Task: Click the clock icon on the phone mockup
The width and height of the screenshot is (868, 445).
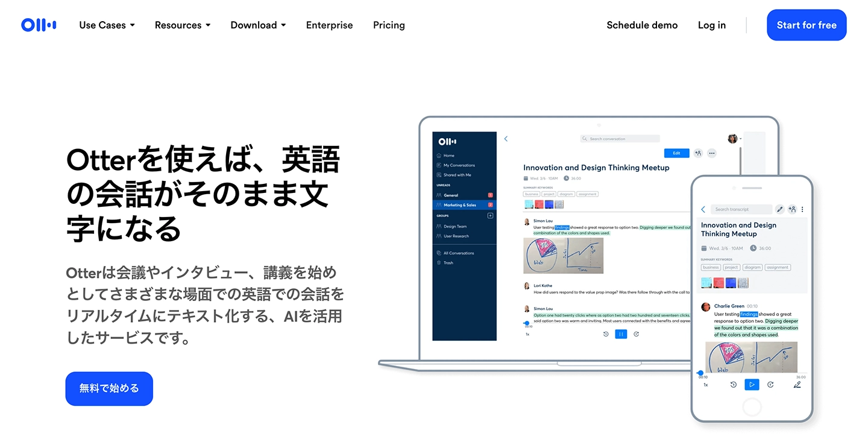Action: pyautogui.click(x=753, y=248)
